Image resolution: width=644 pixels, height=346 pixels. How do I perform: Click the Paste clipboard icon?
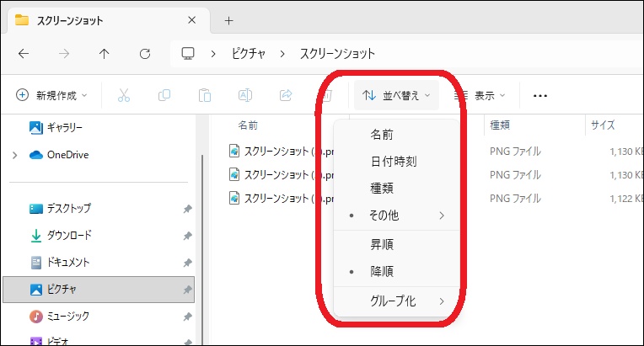click(205, 95)
